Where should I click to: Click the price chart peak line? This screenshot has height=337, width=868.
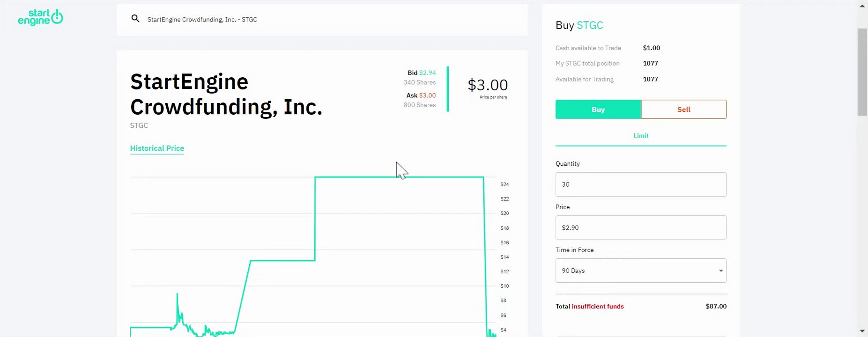[x=398, y=177]
